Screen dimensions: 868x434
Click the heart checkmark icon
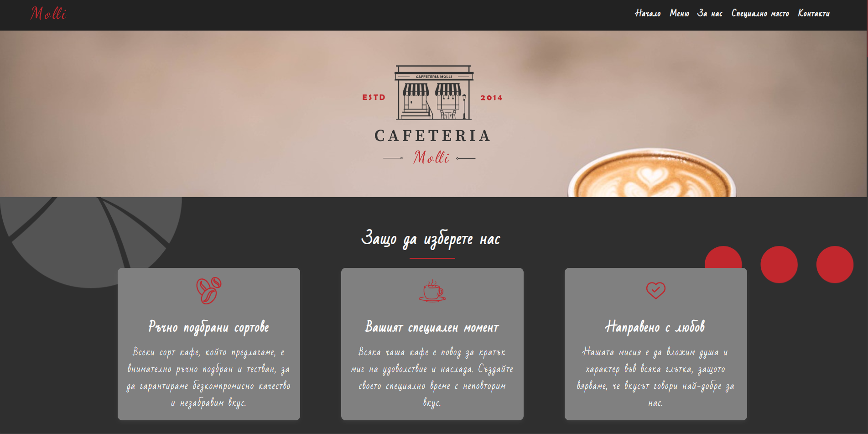pos(656,290)
